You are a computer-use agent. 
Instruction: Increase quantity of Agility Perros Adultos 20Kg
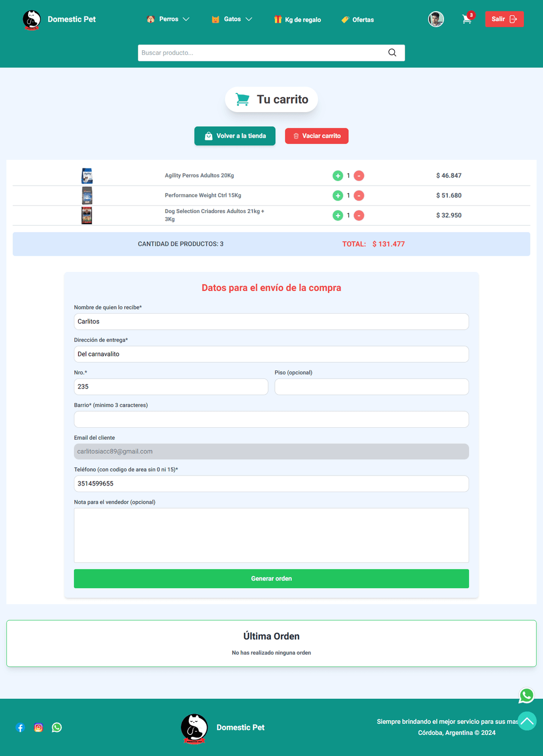point(338,175)
